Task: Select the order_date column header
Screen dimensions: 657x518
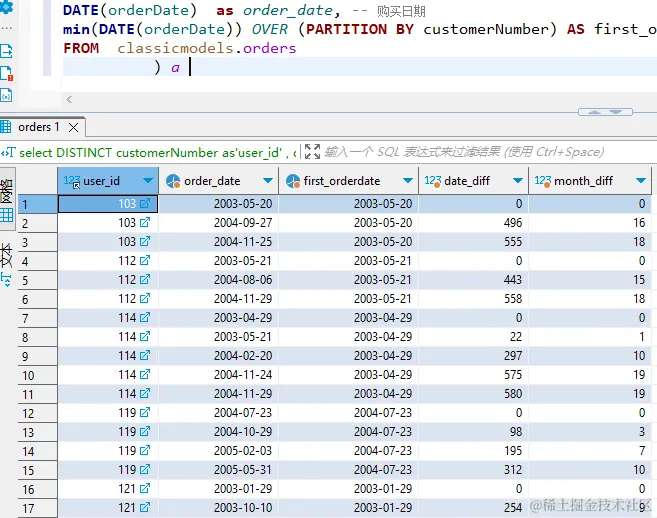Action: (x=219, y=181)
